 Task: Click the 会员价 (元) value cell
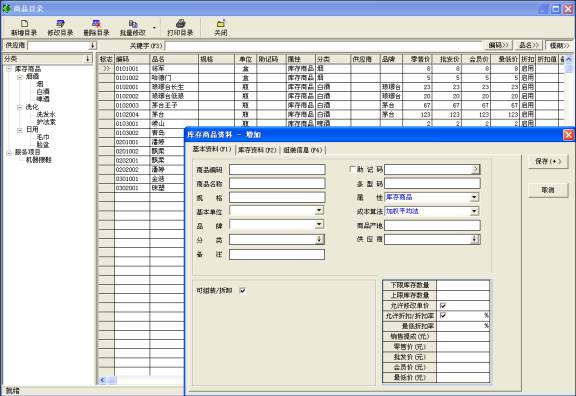(x=463, y=367)
